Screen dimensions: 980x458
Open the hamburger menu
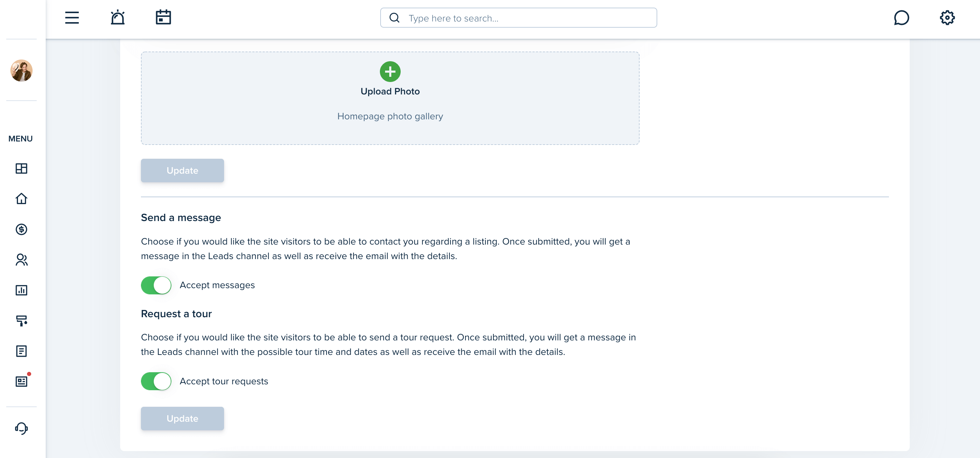pyautogui.click(x=72, y=18)
